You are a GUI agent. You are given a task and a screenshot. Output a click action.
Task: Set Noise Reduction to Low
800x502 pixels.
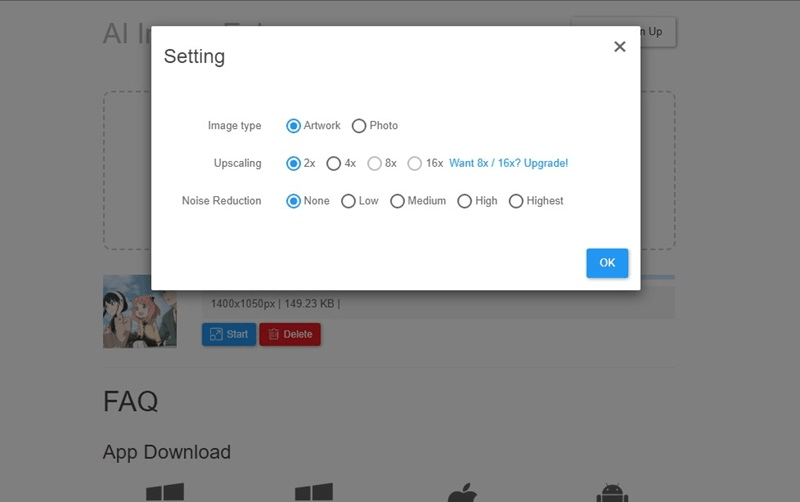(348, 201)
